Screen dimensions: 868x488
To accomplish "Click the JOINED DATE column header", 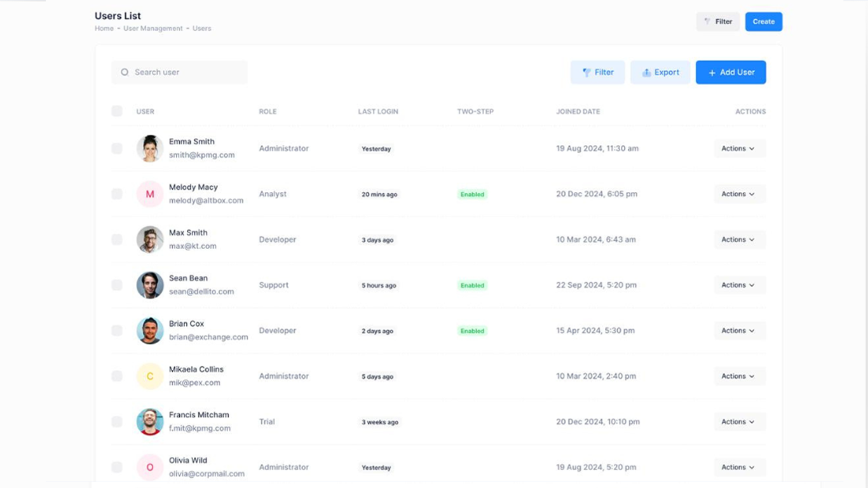I will [578, 111].
